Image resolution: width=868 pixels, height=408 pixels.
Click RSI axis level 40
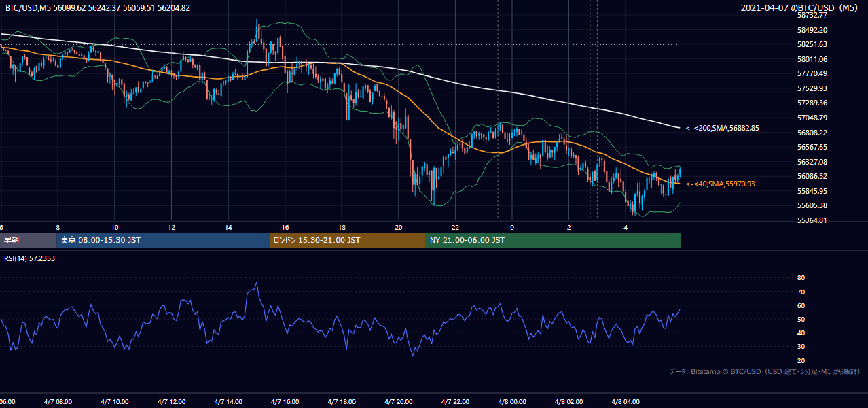click(x=801, y=333)
